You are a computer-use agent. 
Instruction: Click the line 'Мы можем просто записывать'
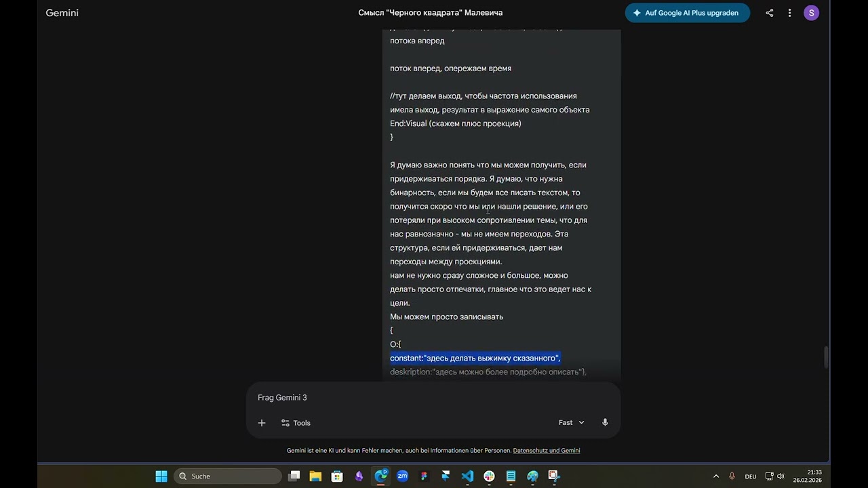click(x=446, y=317)
